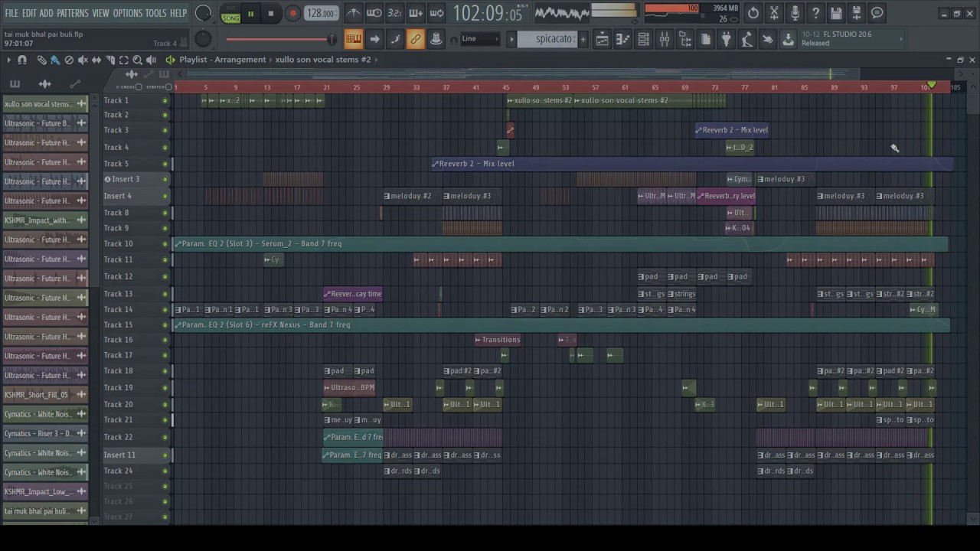Click xullo son vocal stems #2 breadcrumb
The image size is (980, 551).
323,60
